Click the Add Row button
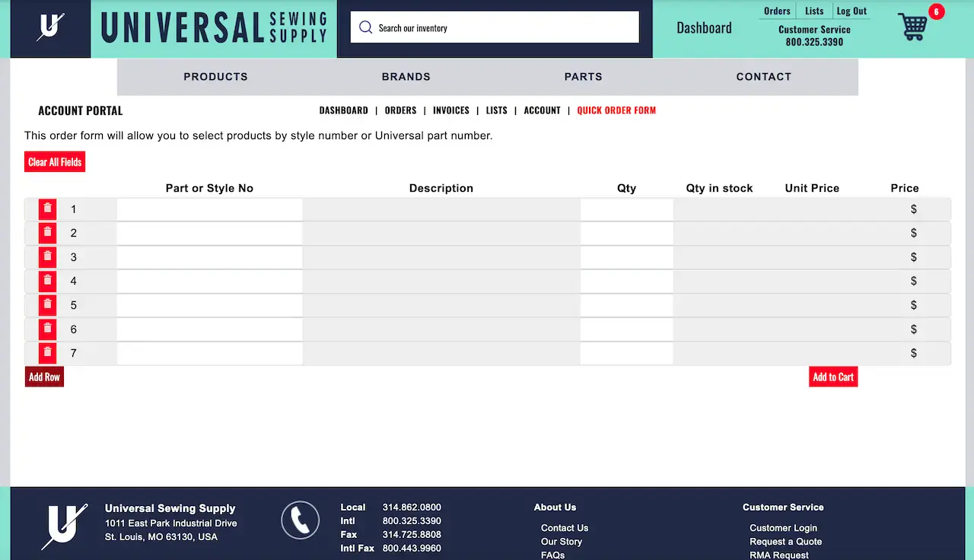The width and height of the screenshot is (974, 560). 44,377
